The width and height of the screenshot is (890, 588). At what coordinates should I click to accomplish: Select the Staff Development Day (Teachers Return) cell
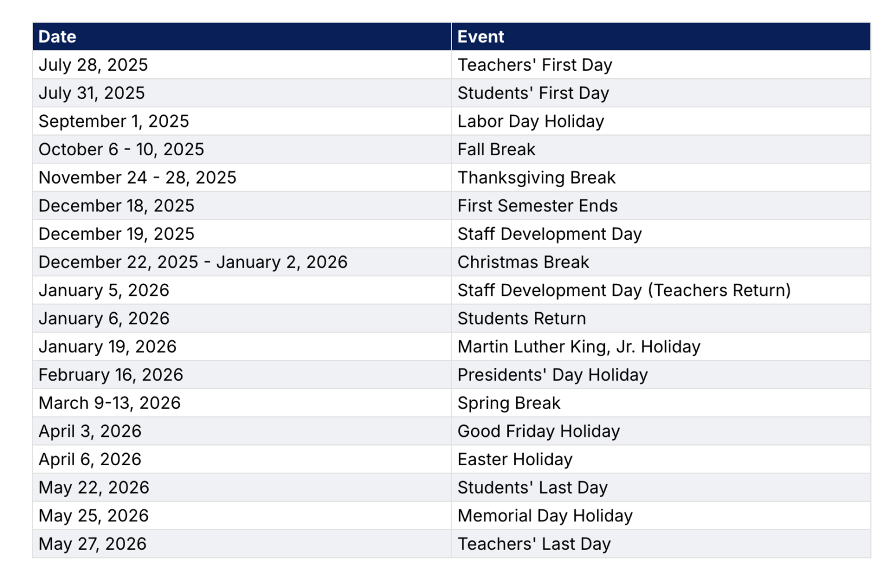661,290
